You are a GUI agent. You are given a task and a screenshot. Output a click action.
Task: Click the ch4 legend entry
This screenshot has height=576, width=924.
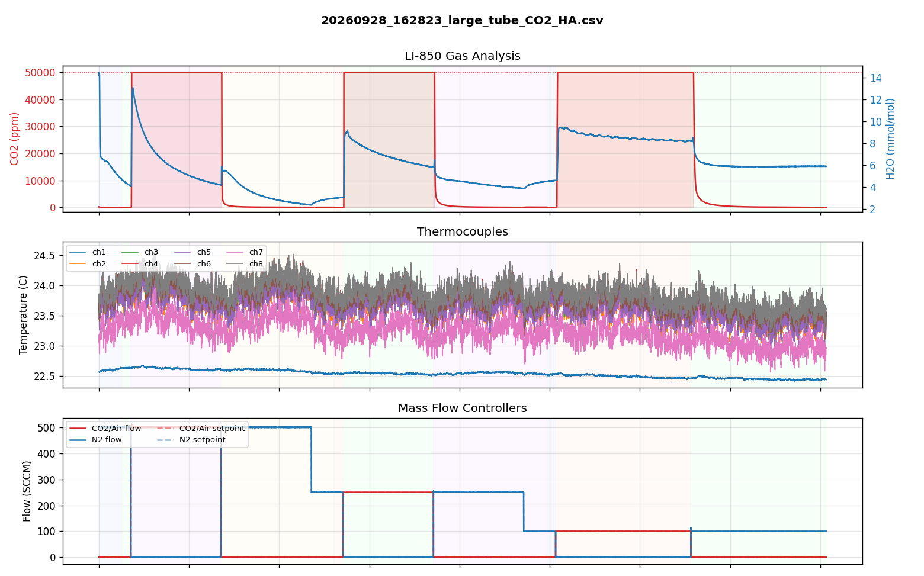click(x=140, y=264)
